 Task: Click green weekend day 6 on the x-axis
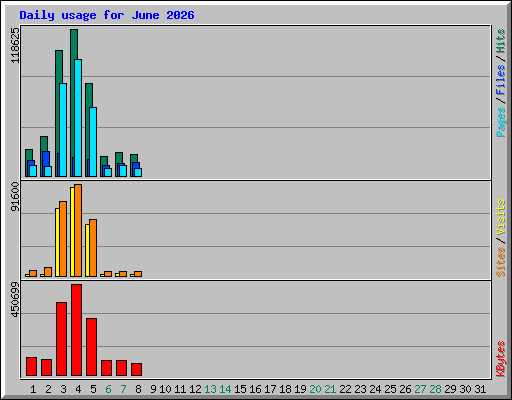click(108, 389)
